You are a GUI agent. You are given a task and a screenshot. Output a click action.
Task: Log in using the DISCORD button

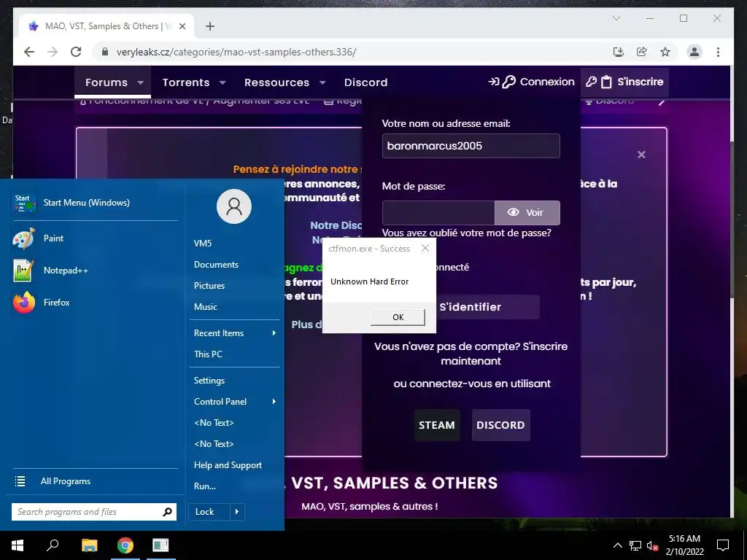(500, 425)
